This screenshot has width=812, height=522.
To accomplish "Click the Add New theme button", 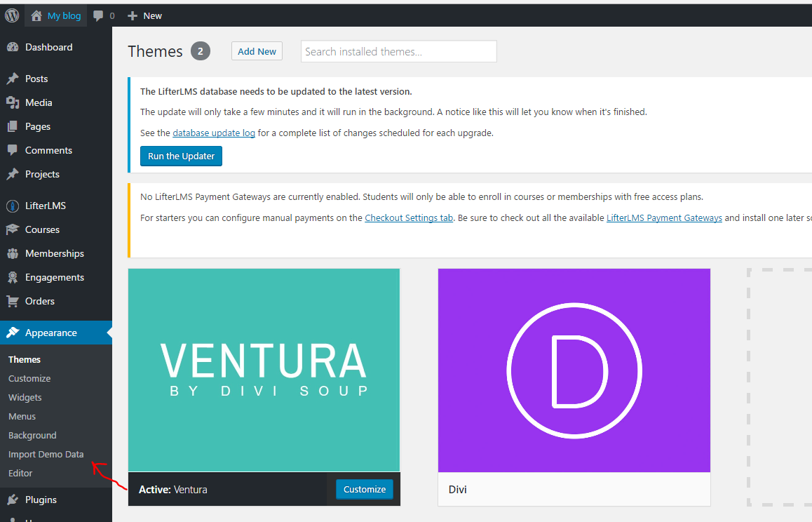I will (x=257, y=51).
